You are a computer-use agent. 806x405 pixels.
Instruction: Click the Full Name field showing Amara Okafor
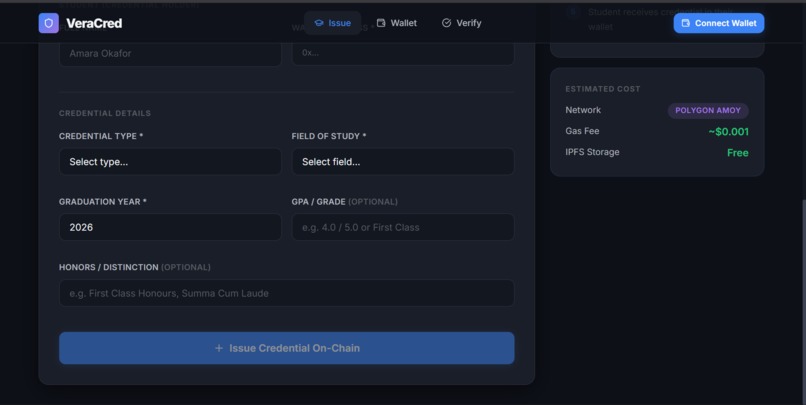coord(170,53)
